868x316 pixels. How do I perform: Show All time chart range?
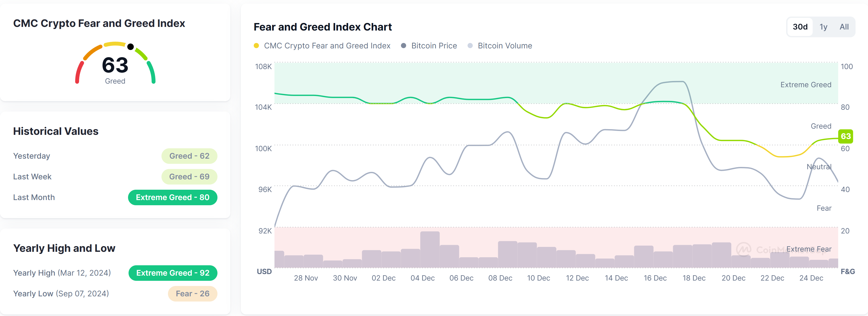click(x=844, y=27)
